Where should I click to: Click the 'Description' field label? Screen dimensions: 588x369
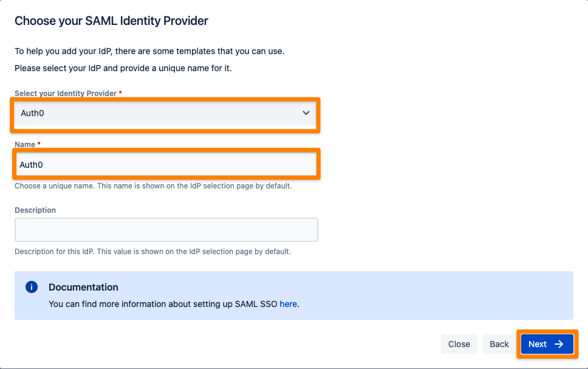coord(35,210)
